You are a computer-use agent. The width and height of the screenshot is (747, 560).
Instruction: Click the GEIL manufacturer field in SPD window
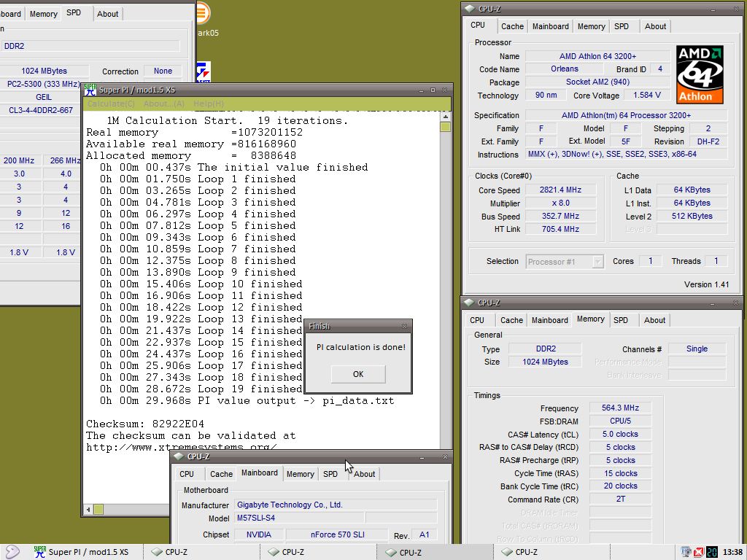pyautogui.click(x=43, y=97)
